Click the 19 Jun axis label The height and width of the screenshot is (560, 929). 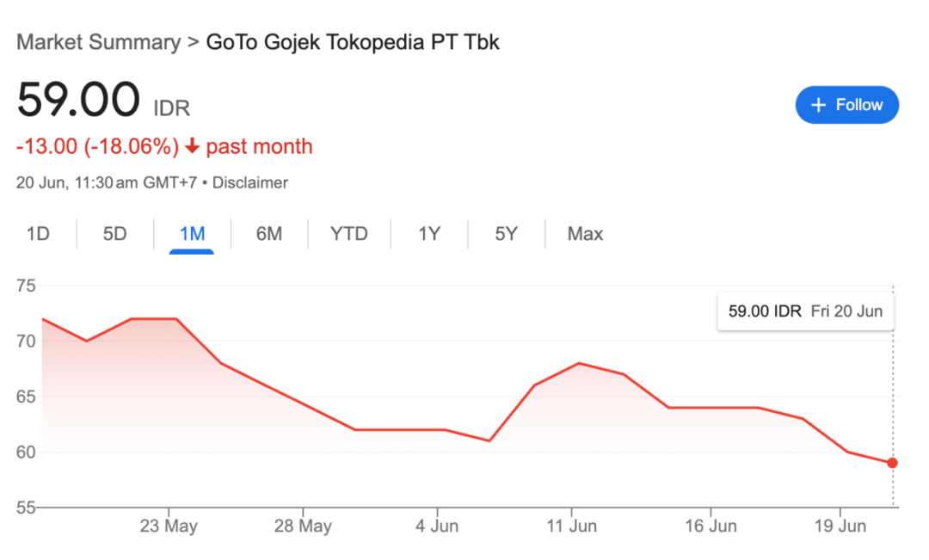pyautogui.click(x=840, y=526)
